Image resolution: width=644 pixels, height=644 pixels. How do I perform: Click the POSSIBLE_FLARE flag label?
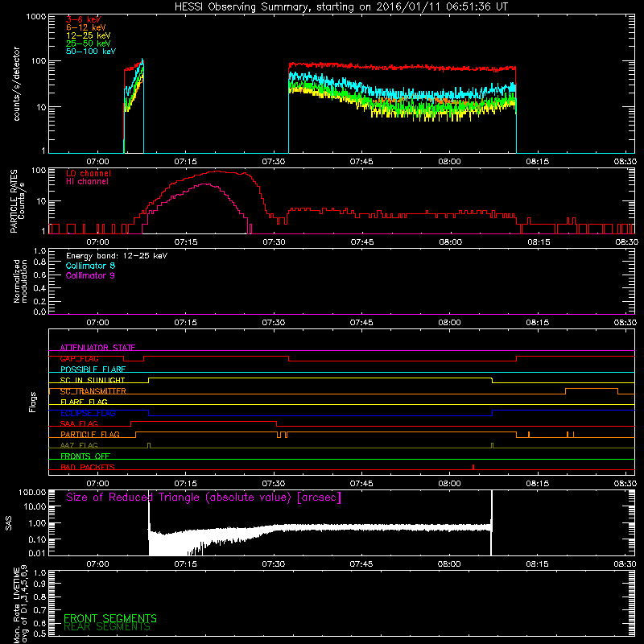[x=93, y=369]
